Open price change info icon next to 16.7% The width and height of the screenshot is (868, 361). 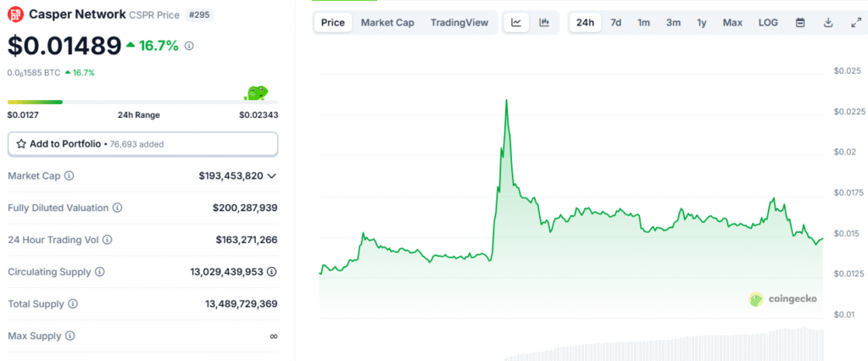click(189, 46)
